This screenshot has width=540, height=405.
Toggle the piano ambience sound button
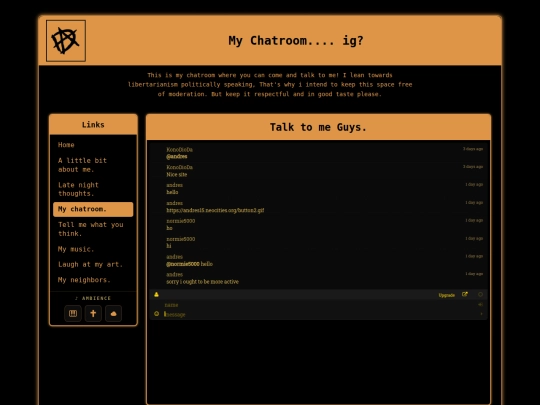[73, 313]
